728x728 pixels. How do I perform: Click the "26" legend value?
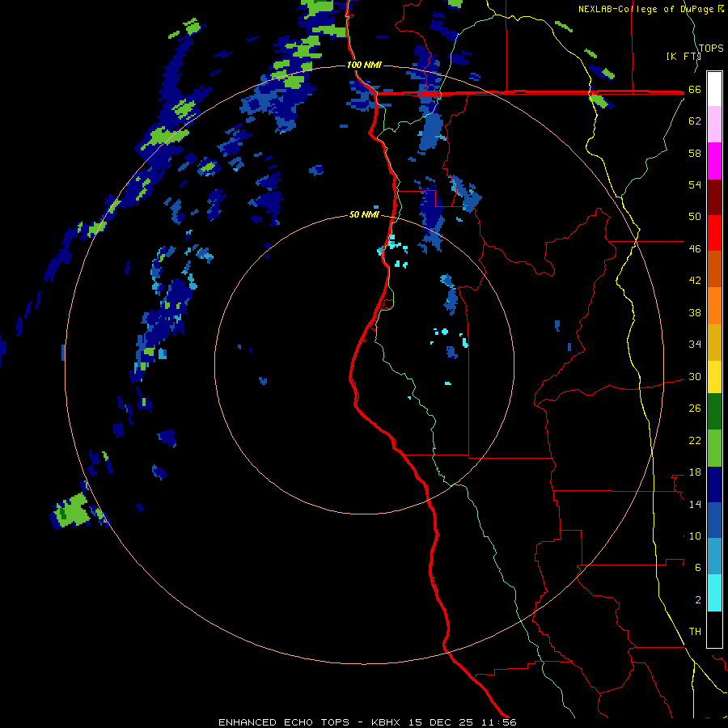(695, 408)
